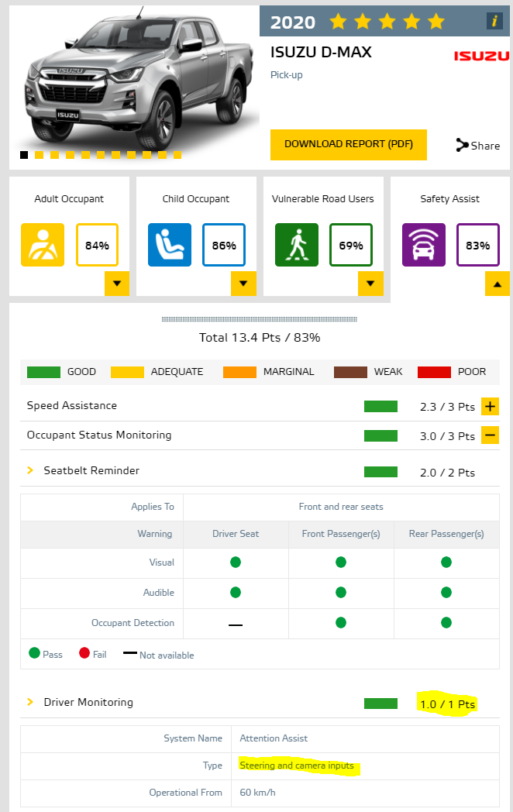Click the red Fail legend dot
Viewport: 513px width, 812px height.
point(84,652)
